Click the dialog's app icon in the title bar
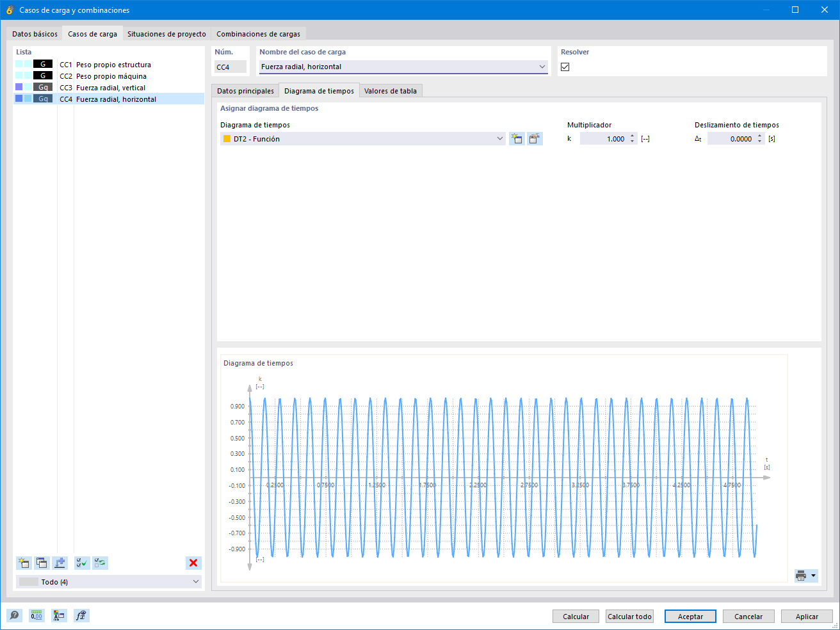The width and height of the screenshot is (840, 630). pyautogui.click(x=10, y=10)
